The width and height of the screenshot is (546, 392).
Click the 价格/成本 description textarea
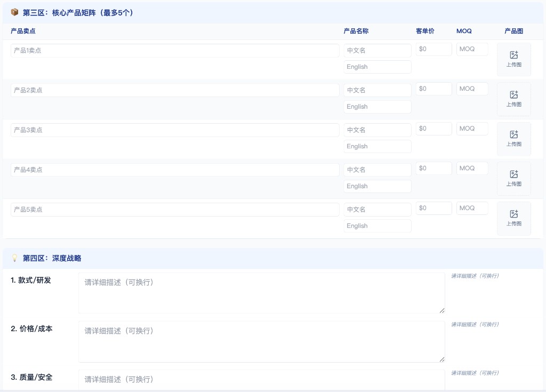261,341
